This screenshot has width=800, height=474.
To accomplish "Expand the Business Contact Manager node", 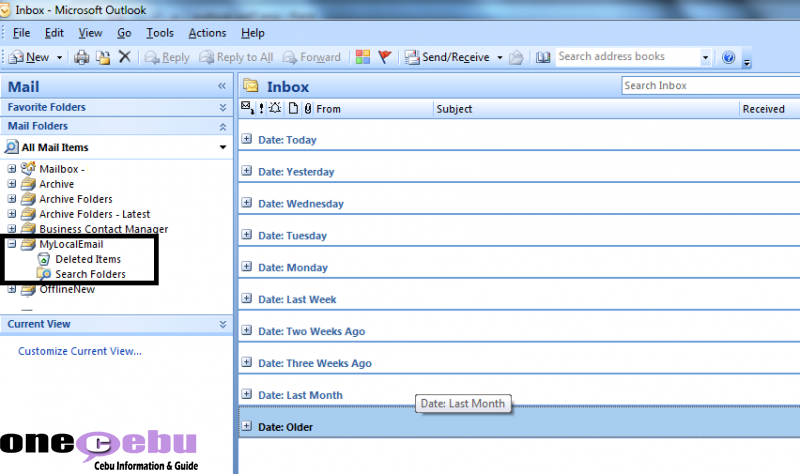I will click(12, 229).
